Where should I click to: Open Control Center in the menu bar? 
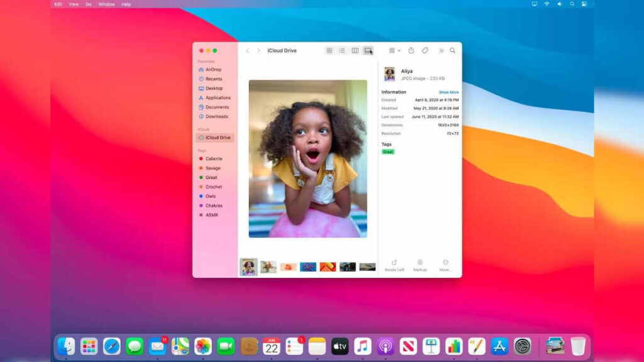pos(584,4)
